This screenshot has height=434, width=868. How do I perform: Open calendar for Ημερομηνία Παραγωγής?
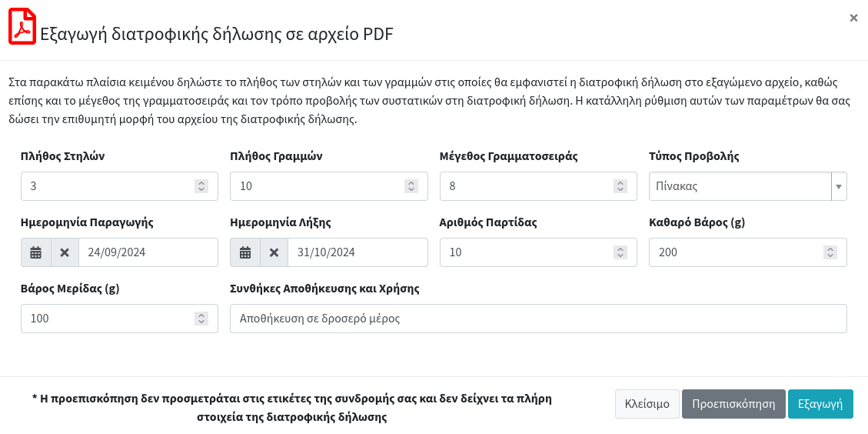pyautogui.click(x=36, y=252)
